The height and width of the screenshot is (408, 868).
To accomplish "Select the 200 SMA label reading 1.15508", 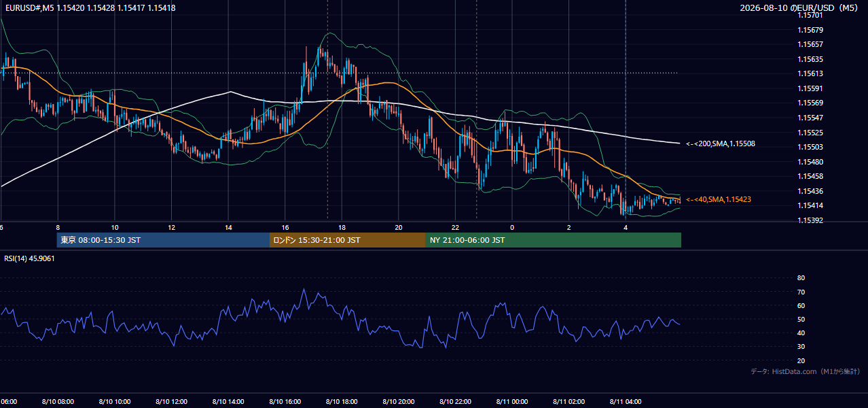I will [x=721, y=144].
